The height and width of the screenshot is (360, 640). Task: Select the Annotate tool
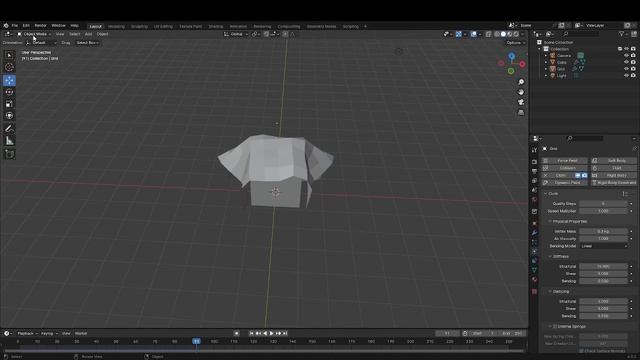(9, 129)
